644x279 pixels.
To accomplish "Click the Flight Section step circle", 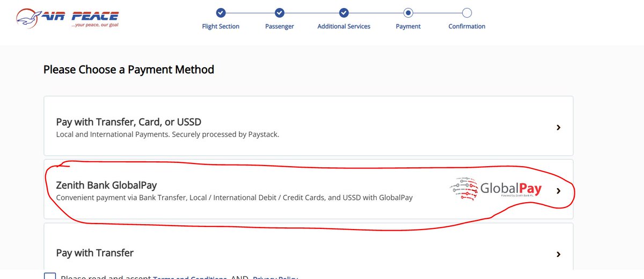I will pyautogui.click(x=221, y=12).
